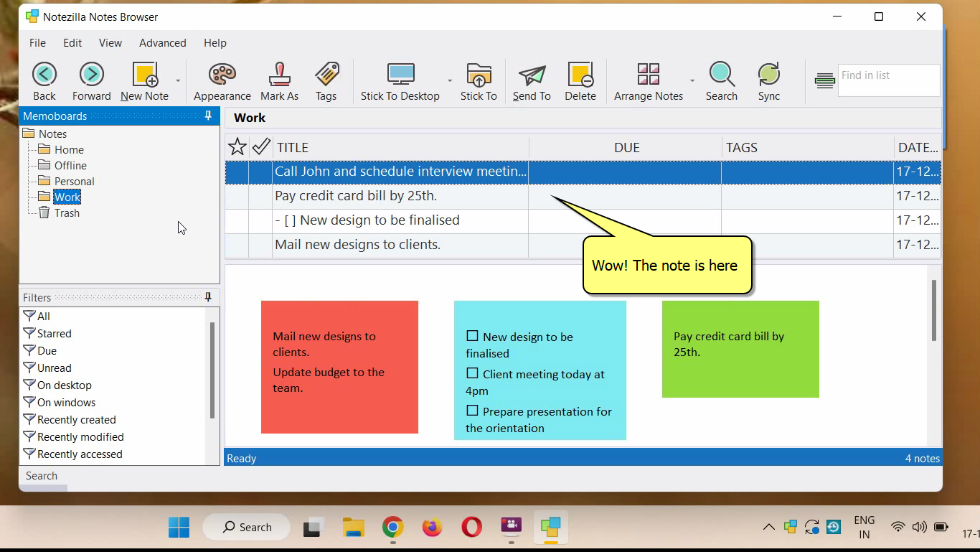
Task: Expand the Arrange Notes dropdown arrow
Action: click(x=692, y=81)
